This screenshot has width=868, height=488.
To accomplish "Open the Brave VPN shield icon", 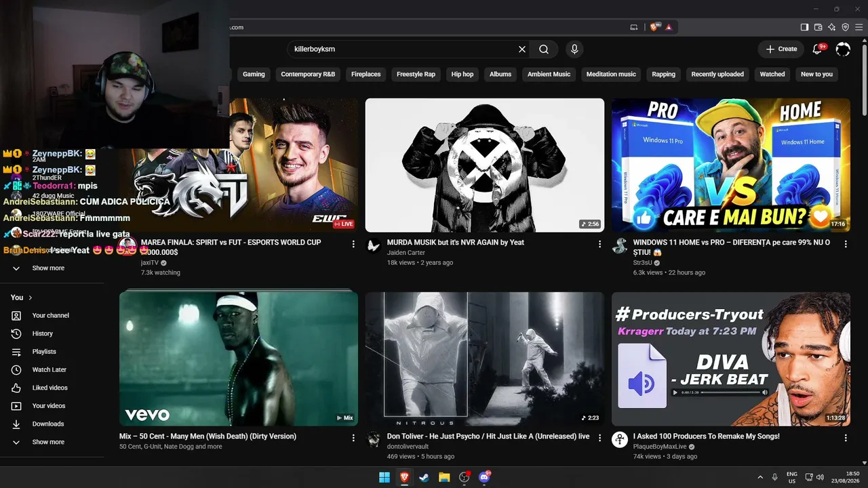I will [845, 27].
